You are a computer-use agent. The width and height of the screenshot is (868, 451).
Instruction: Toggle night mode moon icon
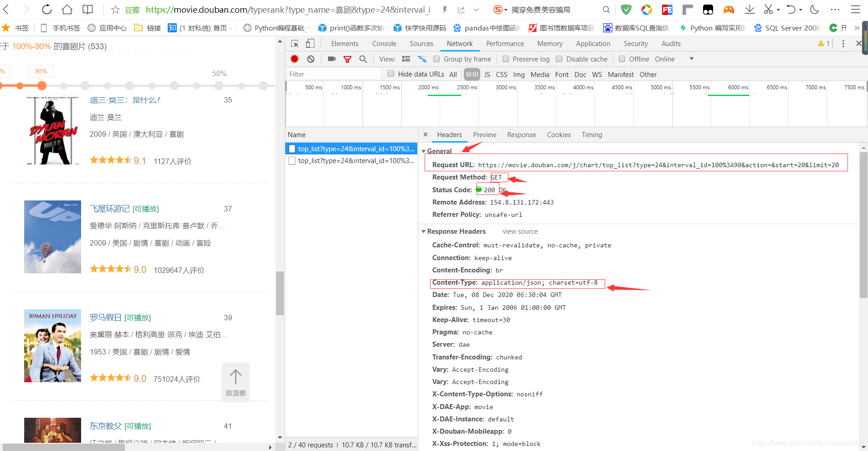pos(815,10)
